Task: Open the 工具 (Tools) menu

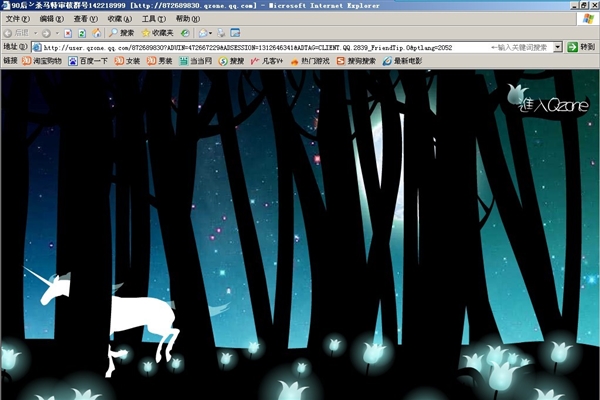Action: click(x=154, y=19)
